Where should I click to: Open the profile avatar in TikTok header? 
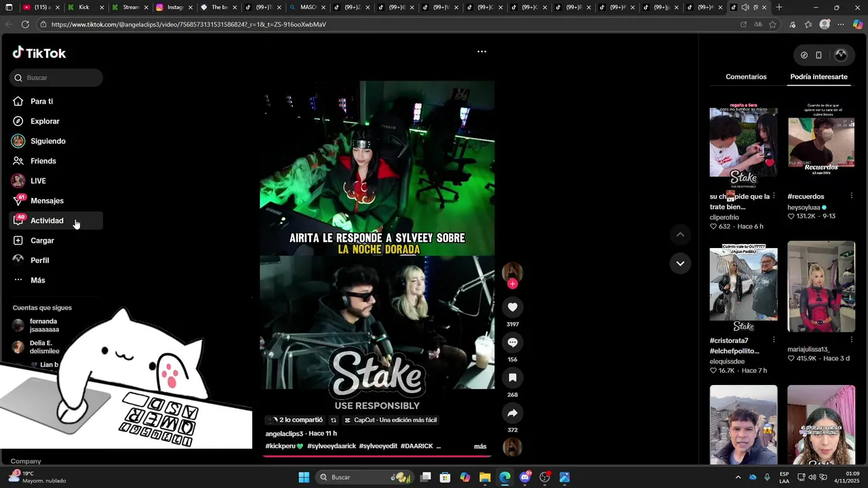(x=841, y=56)
